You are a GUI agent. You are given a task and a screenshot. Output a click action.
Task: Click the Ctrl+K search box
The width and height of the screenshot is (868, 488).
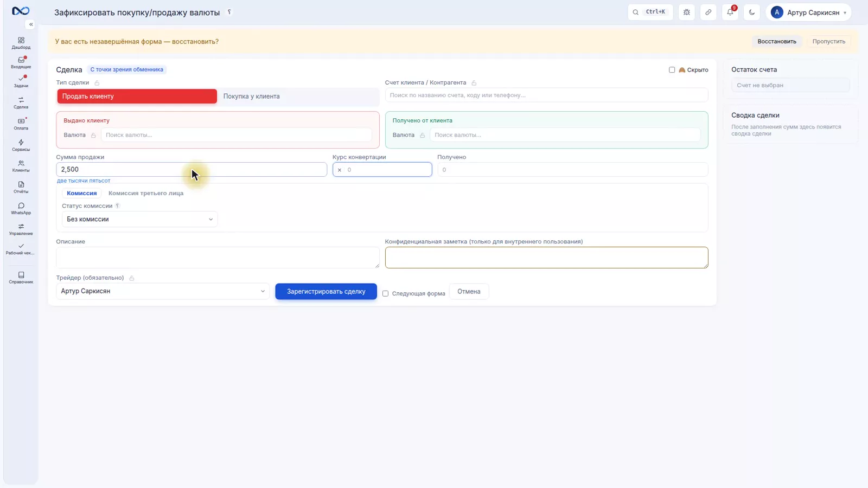(x=650, y=12)
